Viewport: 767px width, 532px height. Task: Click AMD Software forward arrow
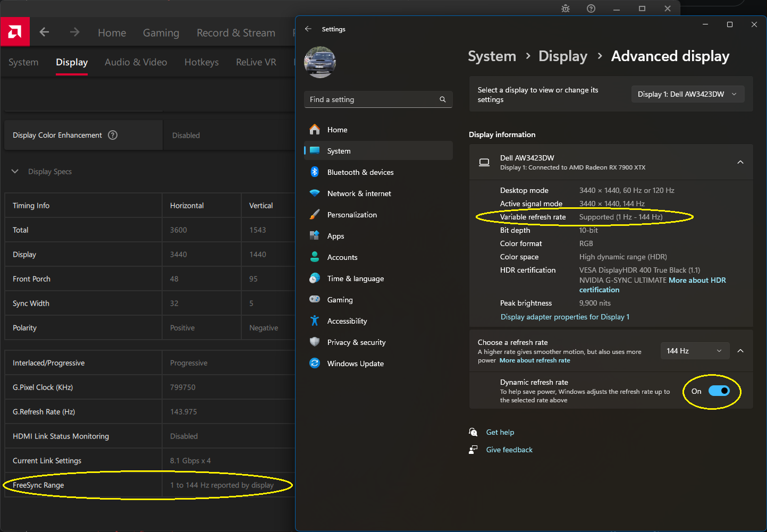(x=74, y=32)
